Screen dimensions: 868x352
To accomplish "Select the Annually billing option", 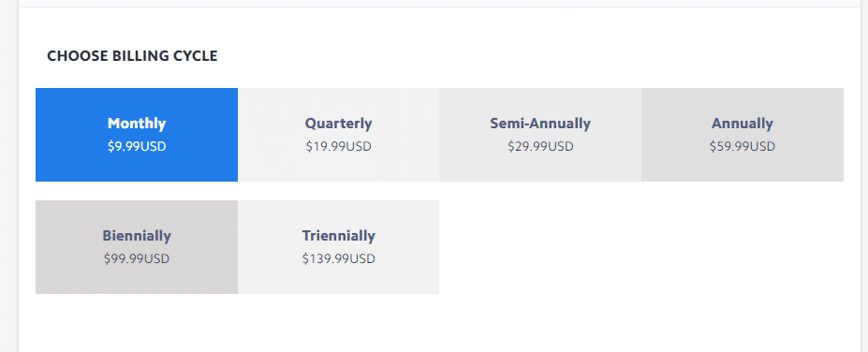I will [743, 135].
